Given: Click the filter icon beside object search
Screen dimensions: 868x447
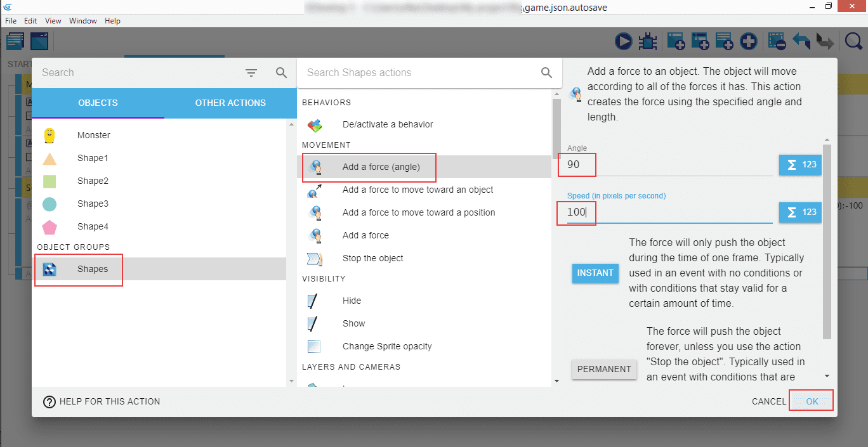Looking at the screenshot, I should (x=251, y=73).
